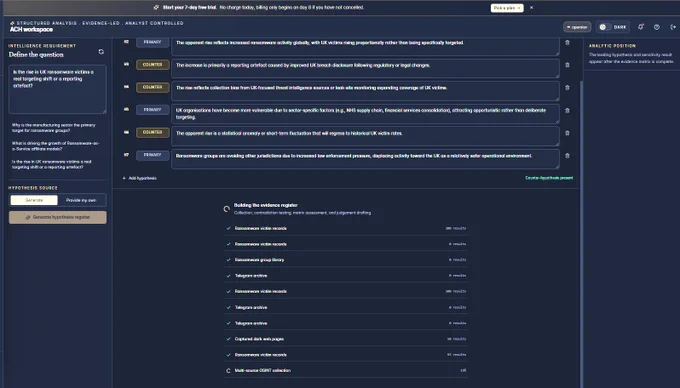Click the Generate hypothesis register button
The height and width of the screenshot is (388, 680).
(58, 217)
